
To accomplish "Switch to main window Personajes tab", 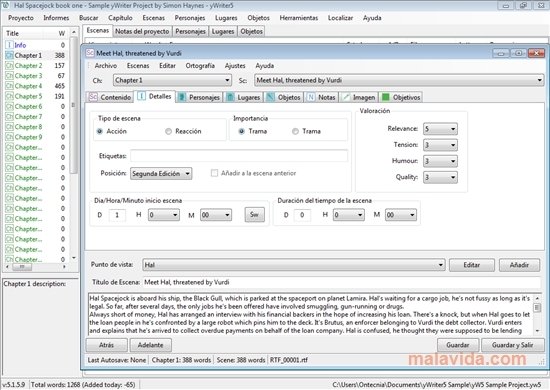I will pos(190,31).
